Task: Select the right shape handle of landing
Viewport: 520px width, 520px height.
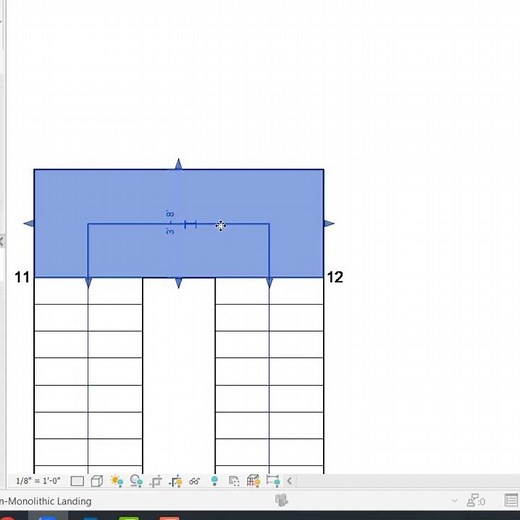Action: [x=329, y=224]
